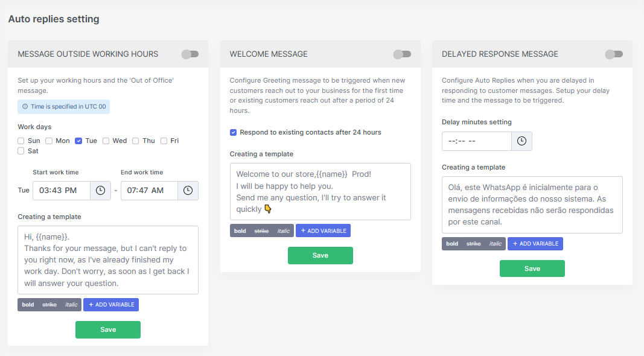Check the Sat work day checkbox
The width and height of the screenshot is (644, 356).
pyautogui.click(x=21, y=151)
